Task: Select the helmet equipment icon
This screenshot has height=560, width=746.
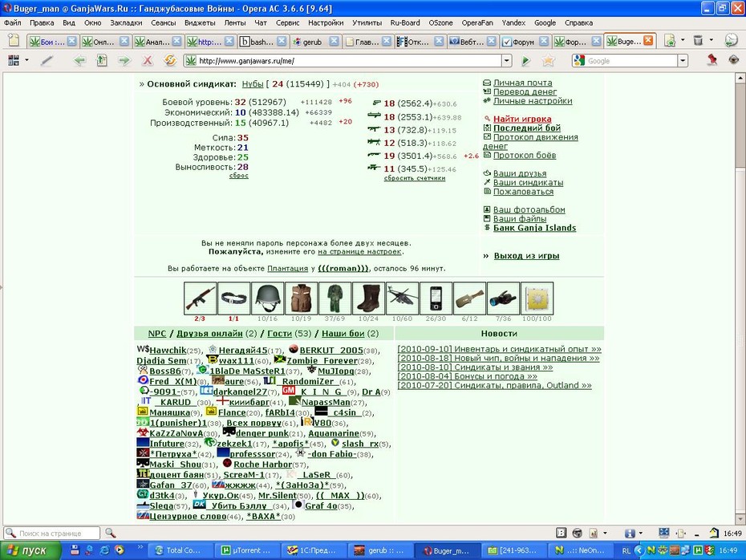Action: 267,298
